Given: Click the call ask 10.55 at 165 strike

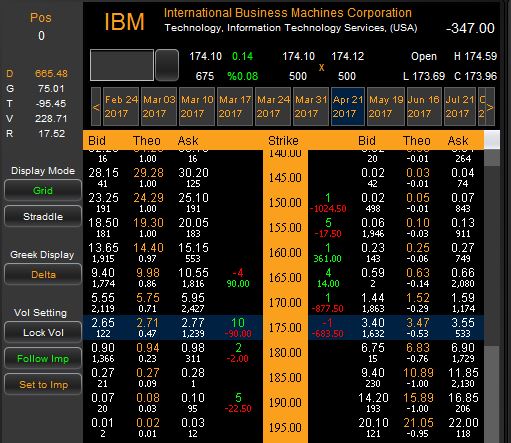Looking at the screenshot, I should pyautogui.click(x=193, y=273).
